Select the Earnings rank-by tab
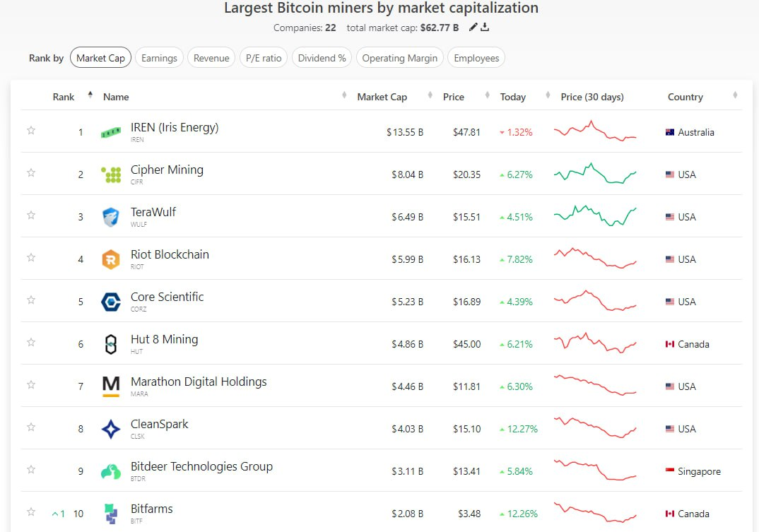 [159, 58]
